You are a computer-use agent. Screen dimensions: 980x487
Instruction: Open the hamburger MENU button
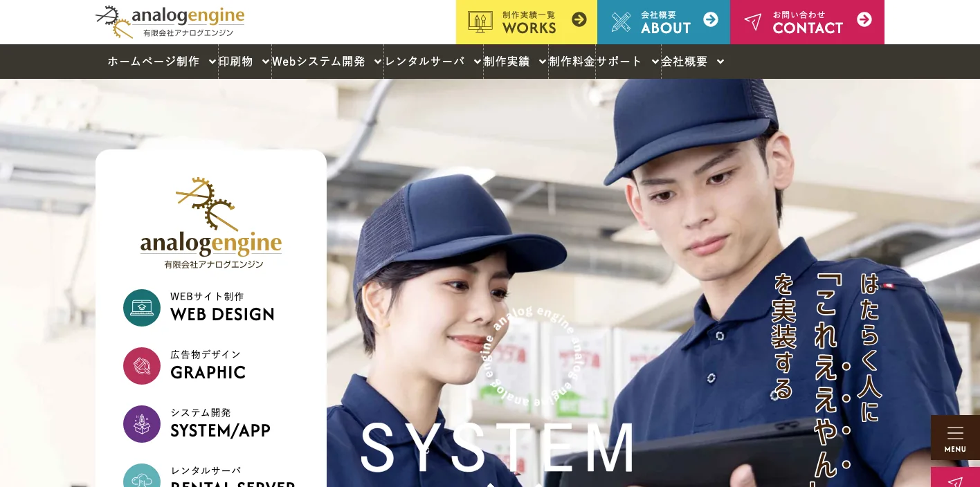point(955,437)
